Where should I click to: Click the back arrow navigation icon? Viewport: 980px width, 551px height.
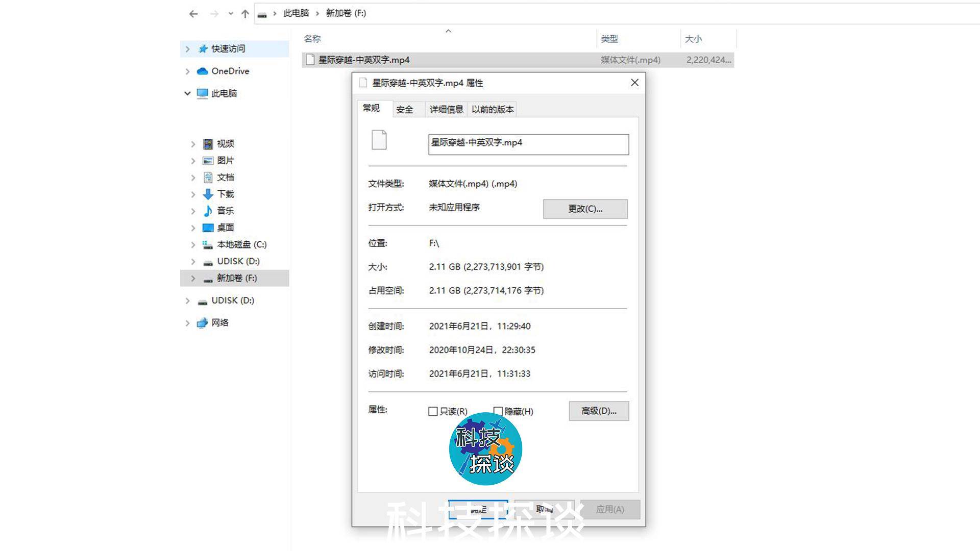coord(193,14)
